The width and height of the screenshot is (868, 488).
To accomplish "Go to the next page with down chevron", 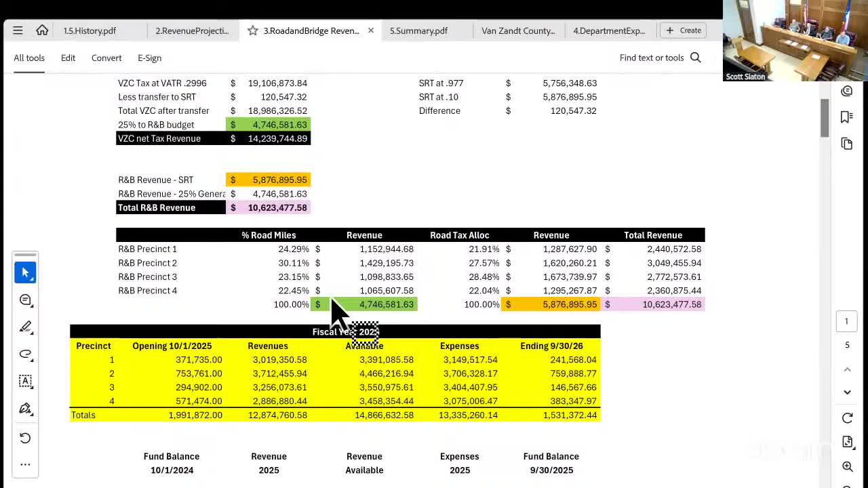I will (847, 392).
